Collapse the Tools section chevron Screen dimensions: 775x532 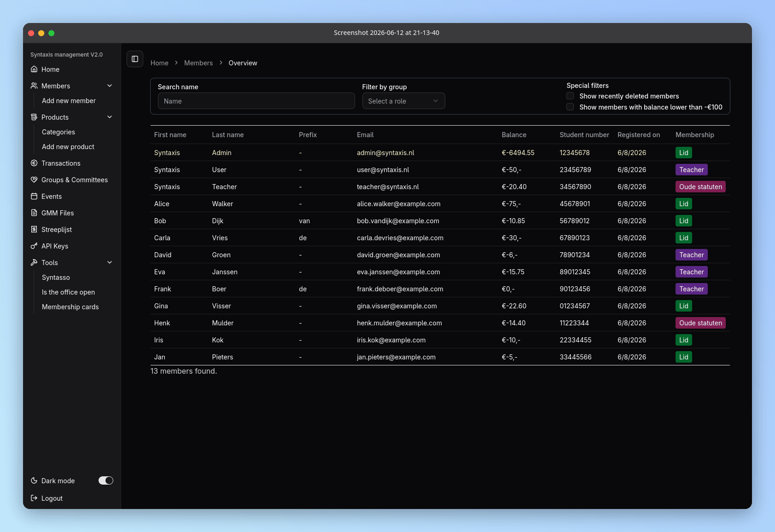(x=110, y=262)
